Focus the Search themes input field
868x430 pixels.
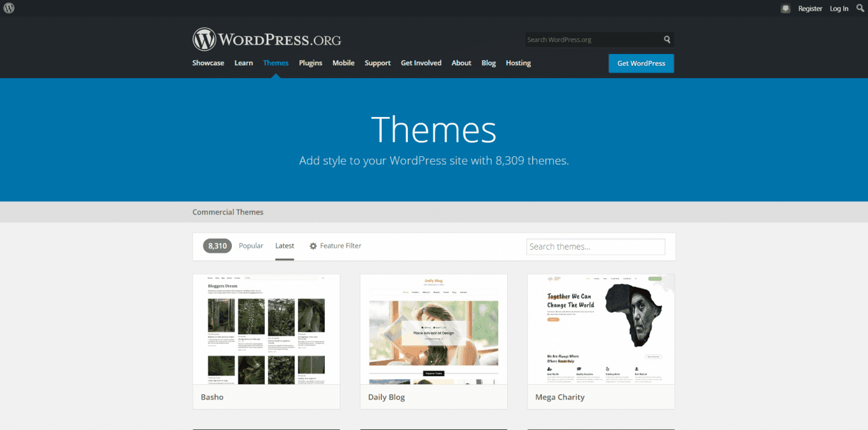(596, 247)
